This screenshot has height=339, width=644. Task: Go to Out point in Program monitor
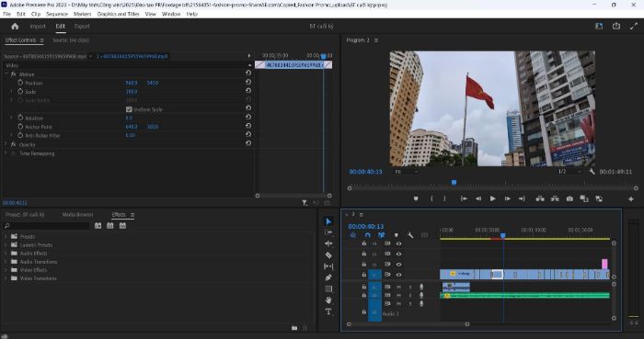click(522, 198)
